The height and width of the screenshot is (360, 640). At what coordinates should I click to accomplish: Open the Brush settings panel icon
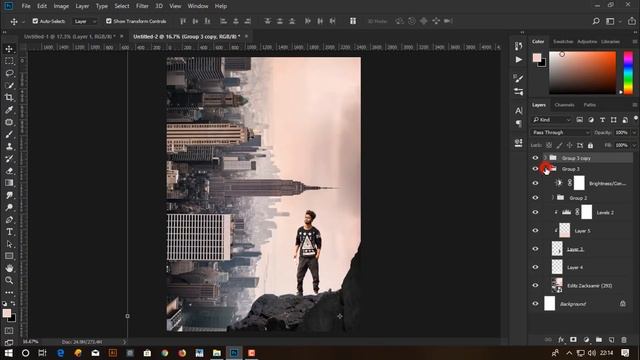(x=518, y=78)
